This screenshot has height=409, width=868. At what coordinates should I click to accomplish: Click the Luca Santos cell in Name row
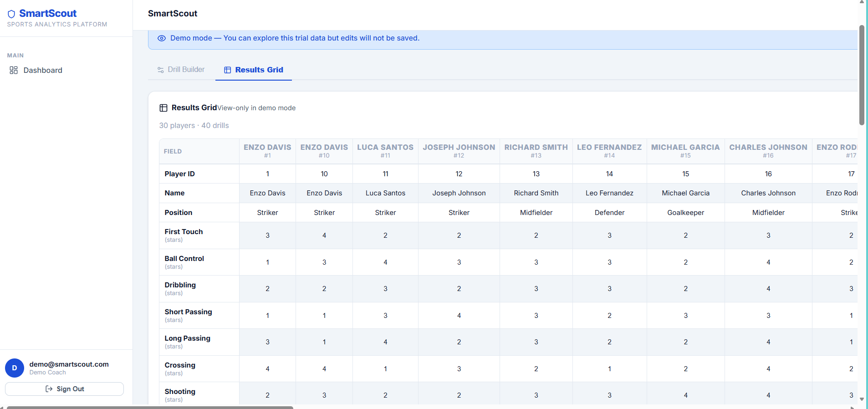(x=385, y=193)
